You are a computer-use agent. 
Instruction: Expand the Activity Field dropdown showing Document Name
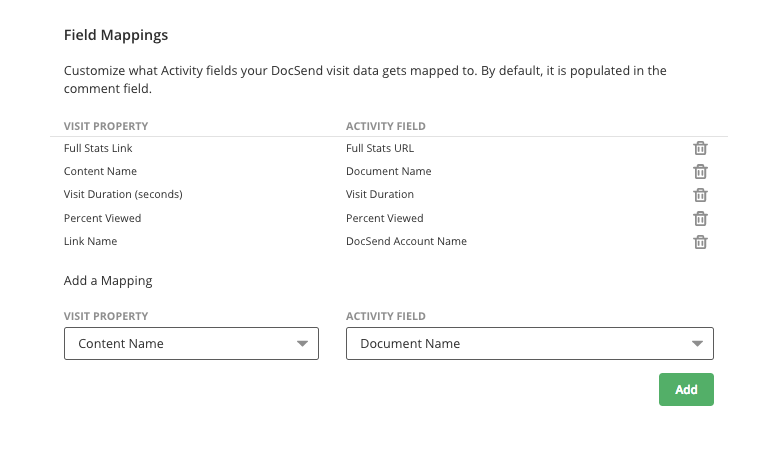pos(529,343)
